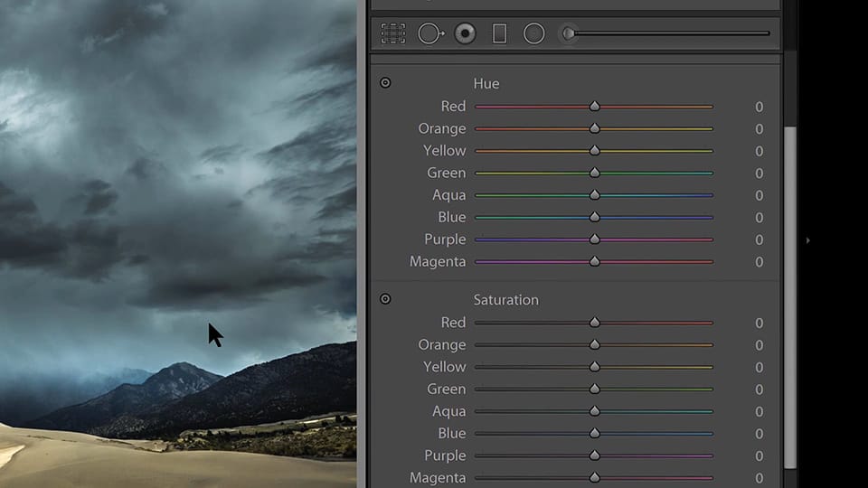
Task: Click the Saturation Purple slider handle
Action: point(595,455)
